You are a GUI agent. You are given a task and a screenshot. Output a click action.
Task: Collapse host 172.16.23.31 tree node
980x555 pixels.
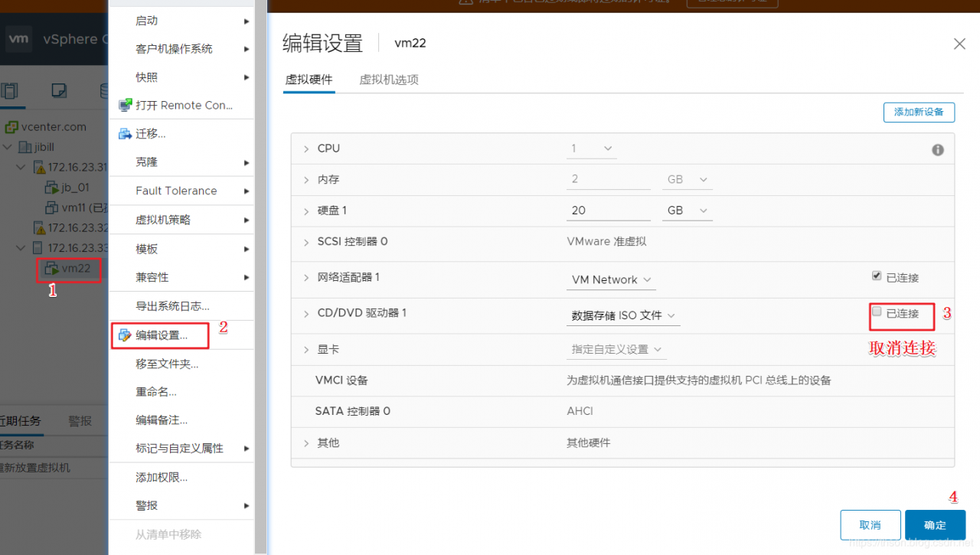tap(21, 167)
